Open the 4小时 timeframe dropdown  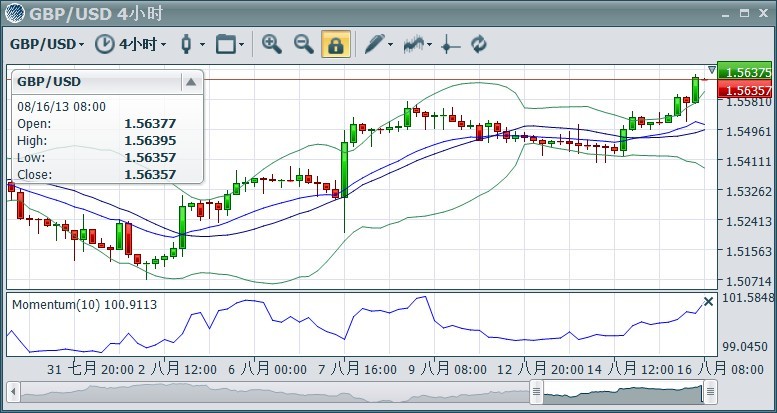click(143, 45)
